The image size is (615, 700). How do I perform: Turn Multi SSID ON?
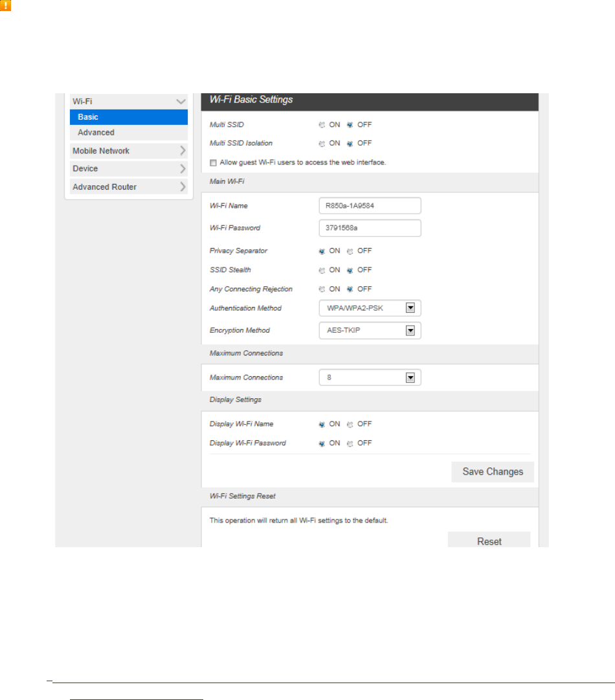point(322,125)
